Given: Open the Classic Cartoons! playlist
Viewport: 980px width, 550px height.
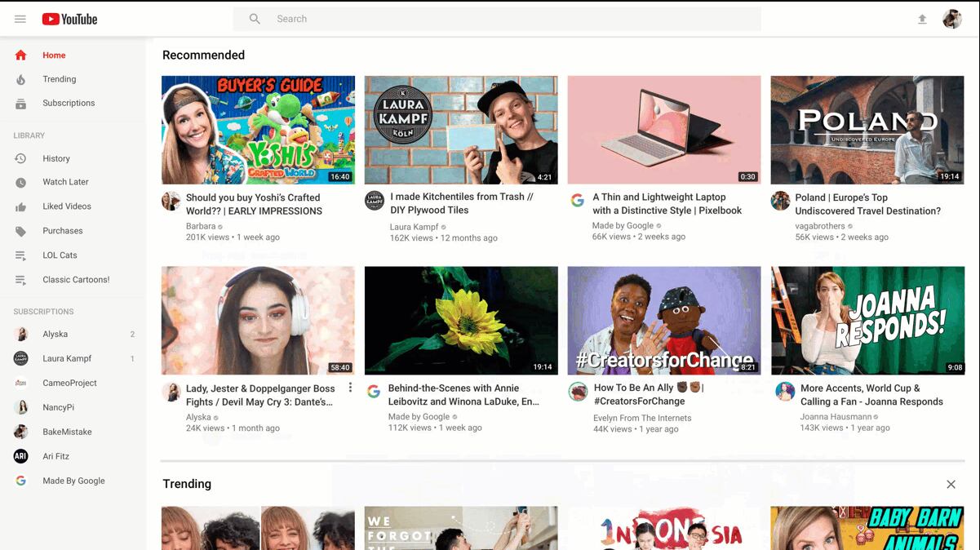Looking at the screenshot, I should (76, 279).
